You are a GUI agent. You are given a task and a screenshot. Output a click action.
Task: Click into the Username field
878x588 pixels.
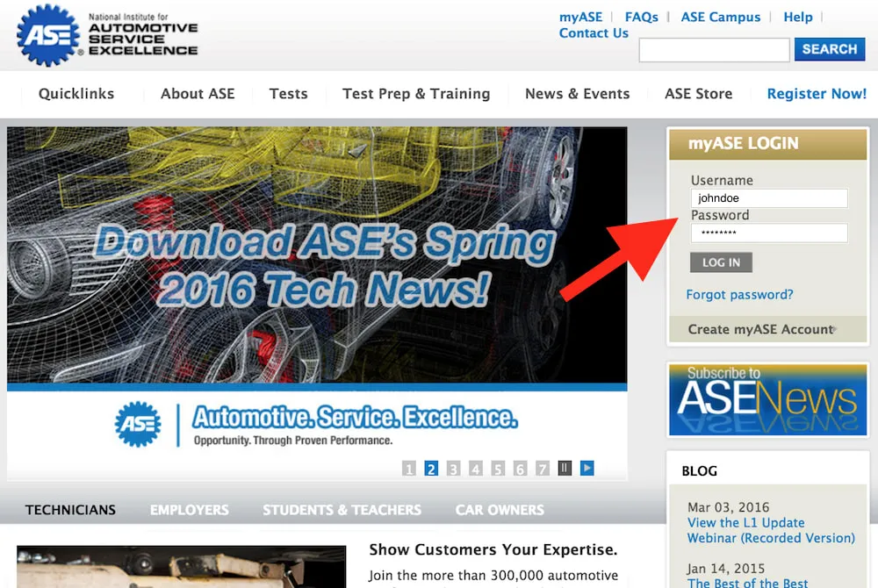pos(769,198)
